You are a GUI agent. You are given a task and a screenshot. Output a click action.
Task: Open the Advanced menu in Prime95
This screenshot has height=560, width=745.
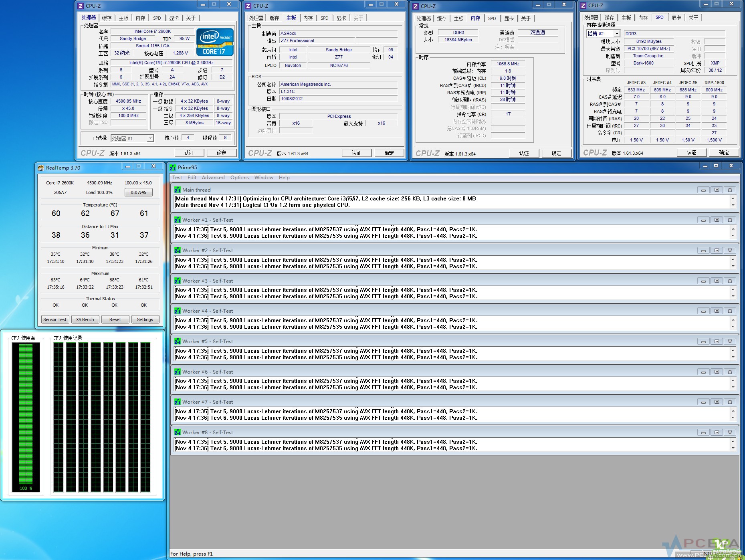pos(213,178)
